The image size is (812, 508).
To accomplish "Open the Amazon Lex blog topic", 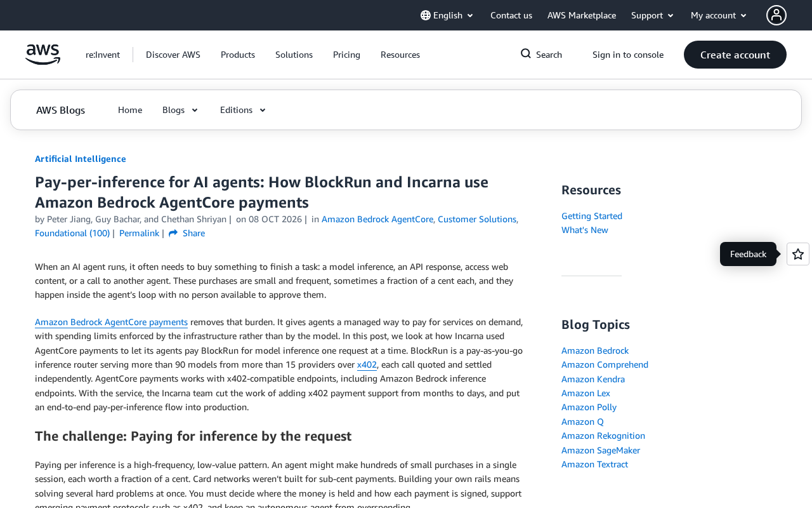I will pos(586,393).
